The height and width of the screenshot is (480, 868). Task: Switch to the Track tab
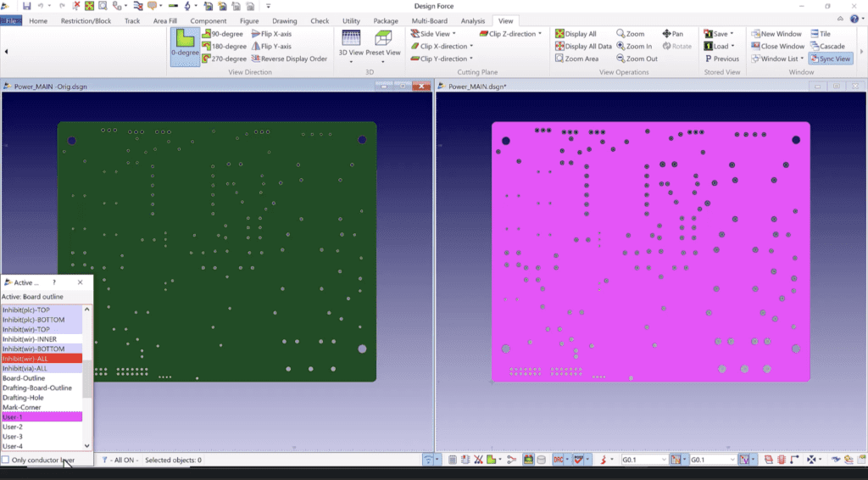131,20
